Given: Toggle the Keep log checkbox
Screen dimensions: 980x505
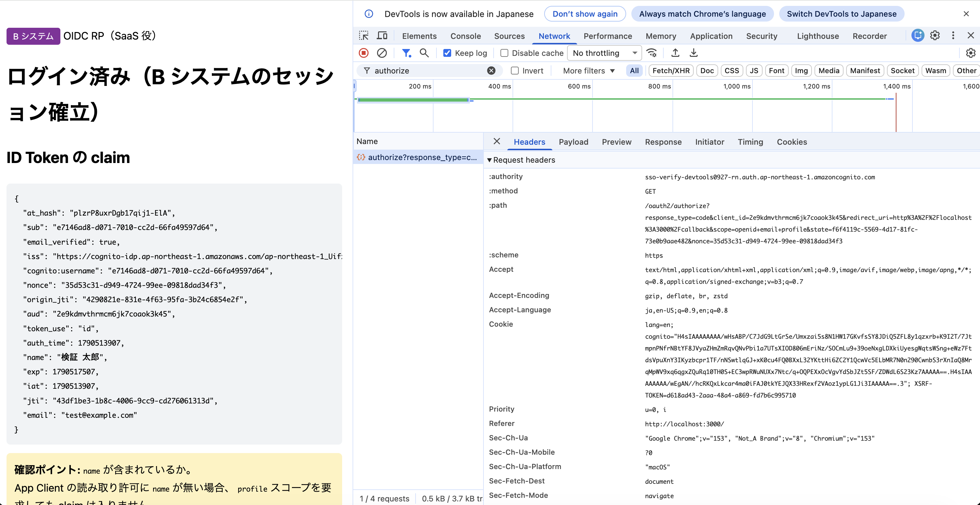Looking at the screenshot, I should point(447,53).
